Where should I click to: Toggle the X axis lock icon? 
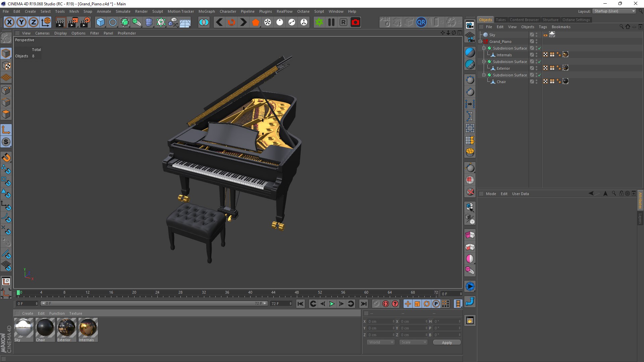tap(9, 22)
